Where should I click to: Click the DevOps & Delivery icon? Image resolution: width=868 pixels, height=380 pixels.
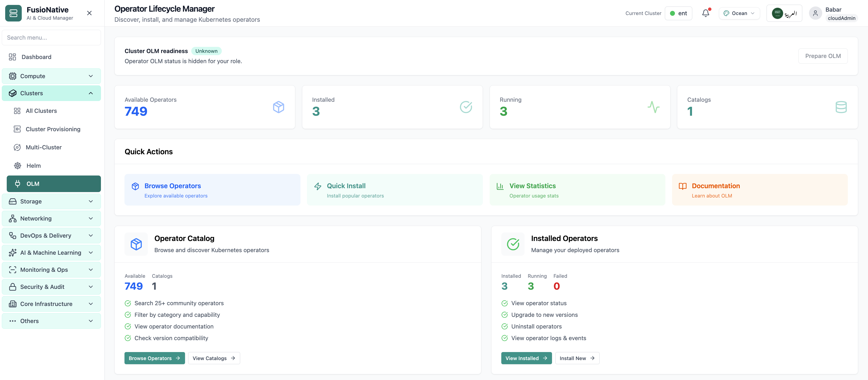pyautogui.click(x=12, y=236)
